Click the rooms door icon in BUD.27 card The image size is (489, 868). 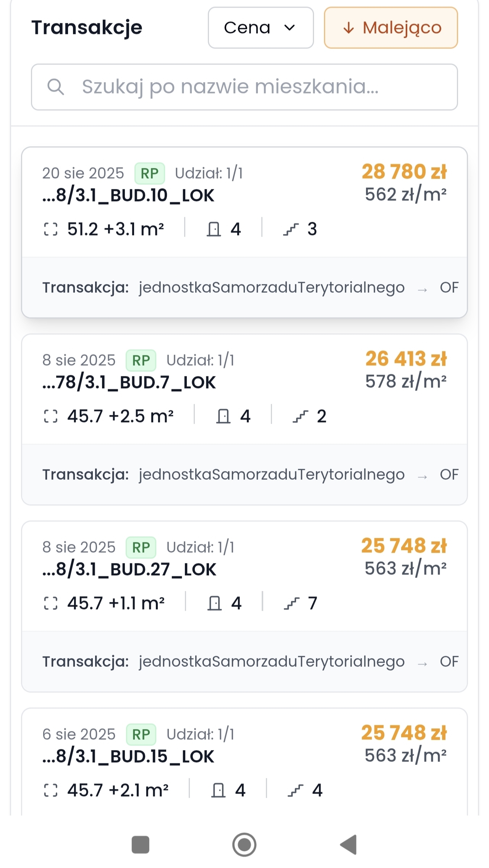pos(214,603)
